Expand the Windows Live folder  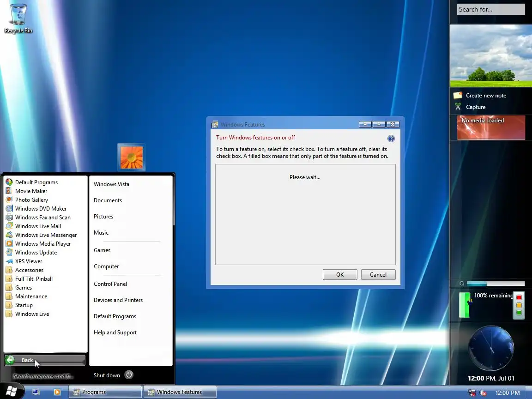27,314
